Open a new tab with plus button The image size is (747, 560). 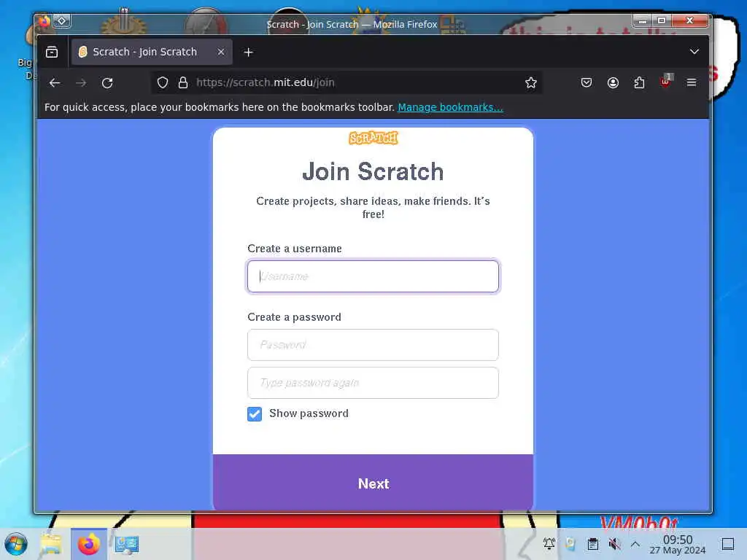(248, 52)
